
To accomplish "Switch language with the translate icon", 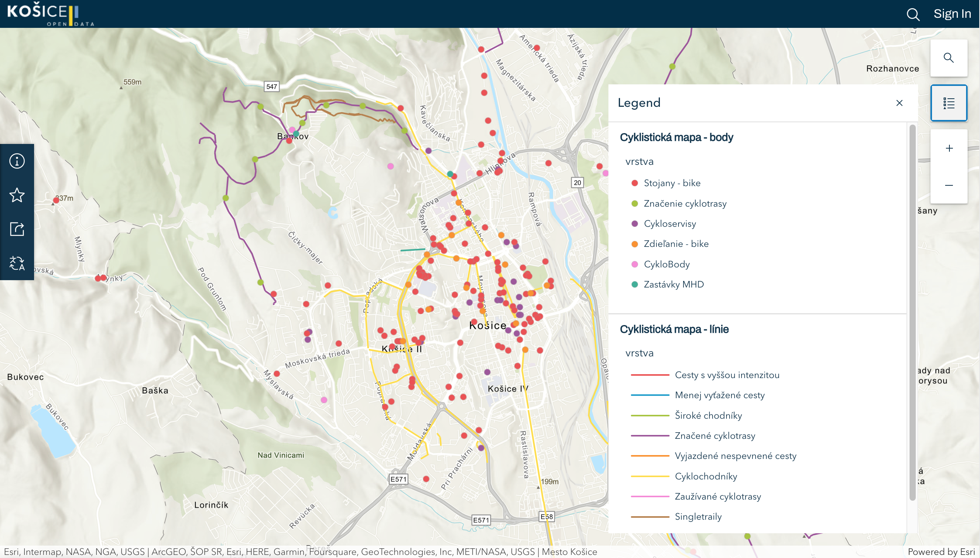I will tap(17, 264).
